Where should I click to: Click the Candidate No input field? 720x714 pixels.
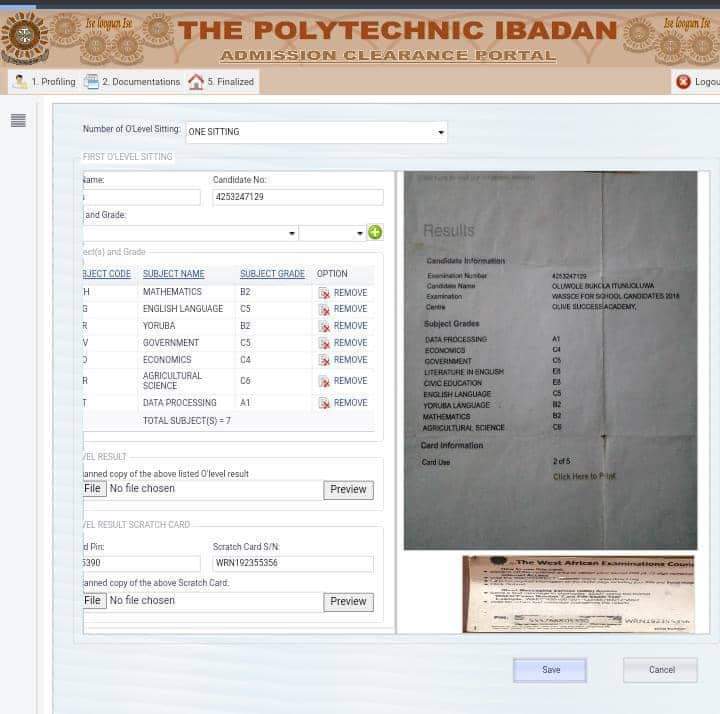pos(298,197)
